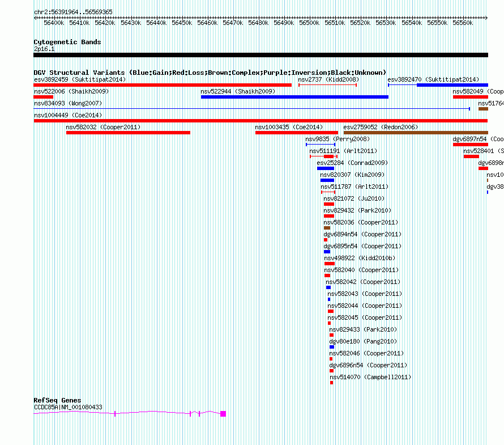The image size is (504, 445).
Task: Click the nsv582044 (Cooper2011) label
Action: coord(365,306)
